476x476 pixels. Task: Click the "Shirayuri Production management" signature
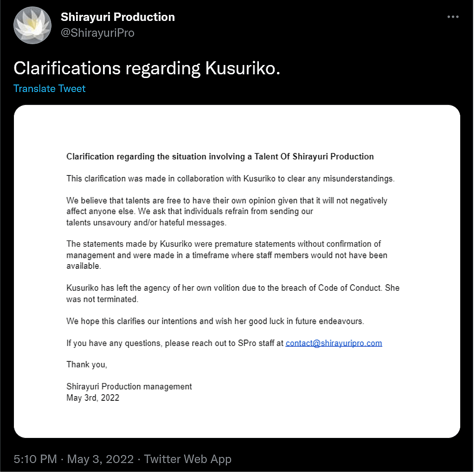(129, 386)
